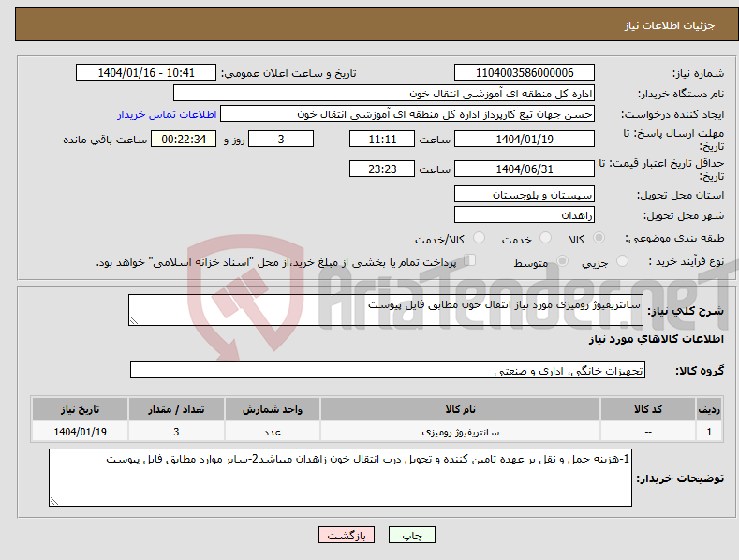Click the ساعت باقی مانده label
This screenshot has height=560, width=739.
tap(105, 140)
